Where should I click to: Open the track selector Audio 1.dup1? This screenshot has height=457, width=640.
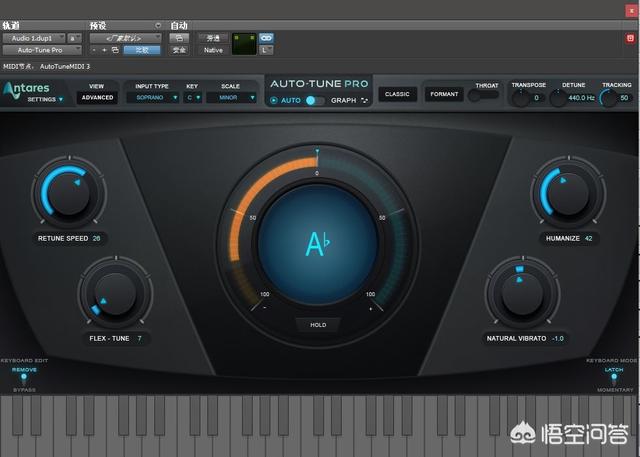(x=34, y=38)
